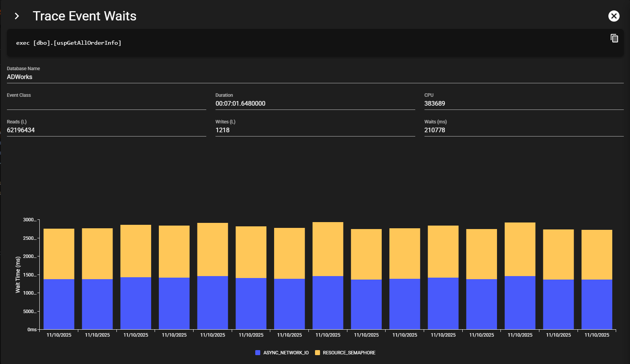
Task: Click the last bar's blue segment in chart
Action: coord(596,304)
